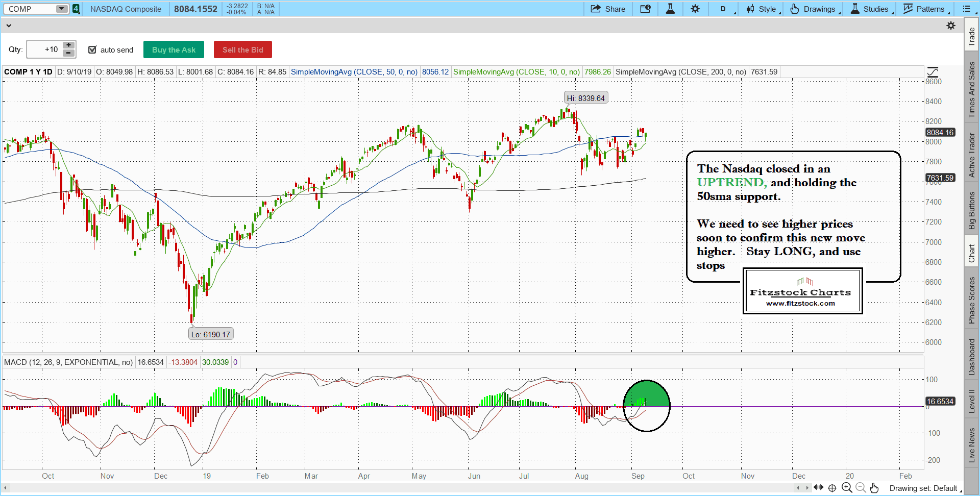Open the trade panel gear settings
This screenshot has width=980, height=496.
pos(951,26)
